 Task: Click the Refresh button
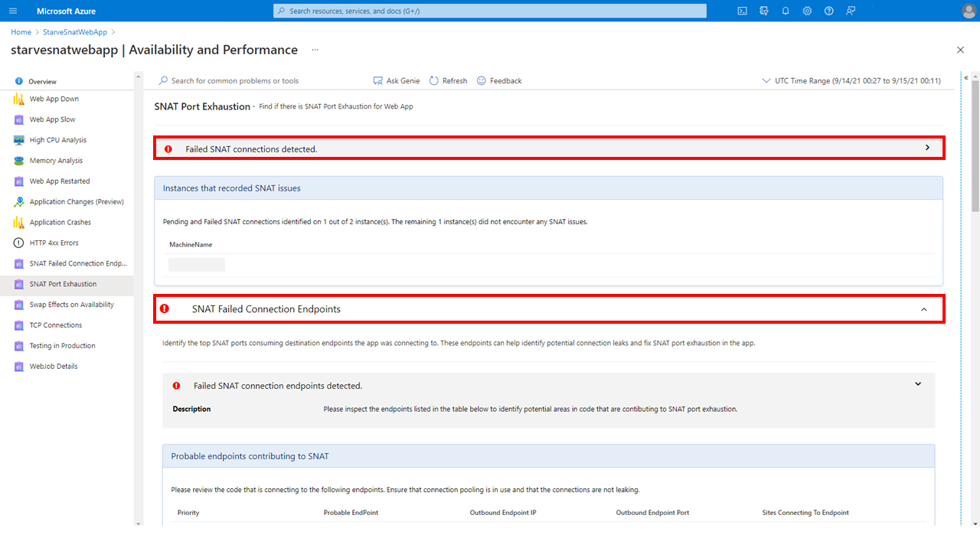(x=448, y=80)
